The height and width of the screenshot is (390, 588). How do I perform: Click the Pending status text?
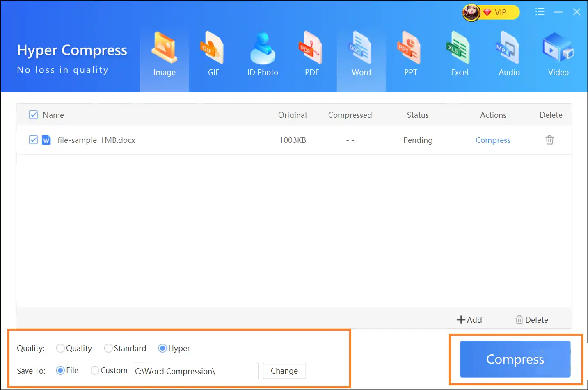418,140
